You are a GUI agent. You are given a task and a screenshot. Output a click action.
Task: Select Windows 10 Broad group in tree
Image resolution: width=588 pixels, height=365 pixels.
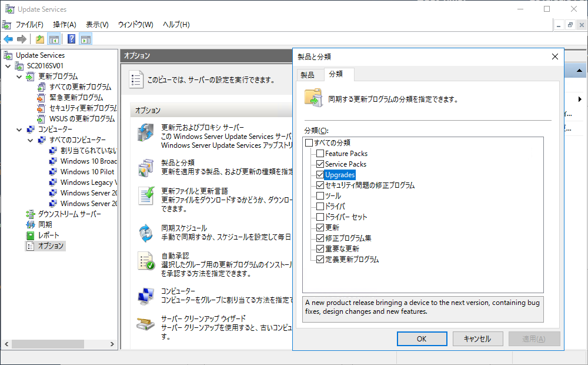pos(89,161)
